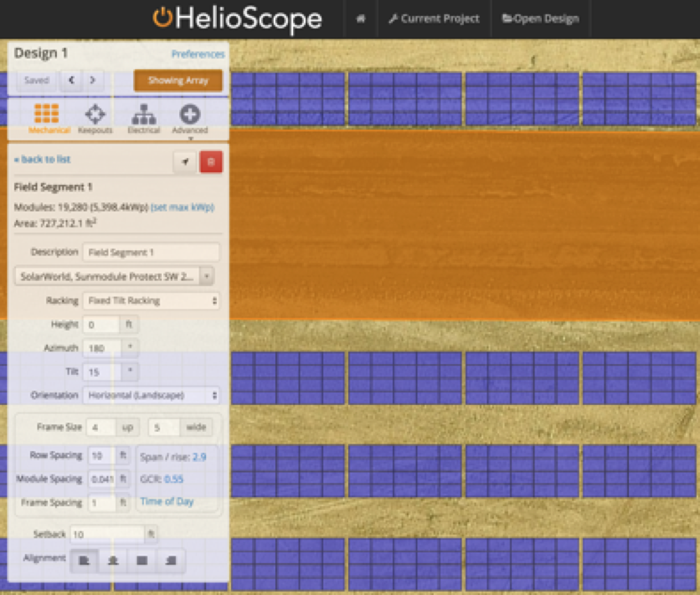Open the Current Project menu item
The image size is (700, 595).
tap(434, 19)
